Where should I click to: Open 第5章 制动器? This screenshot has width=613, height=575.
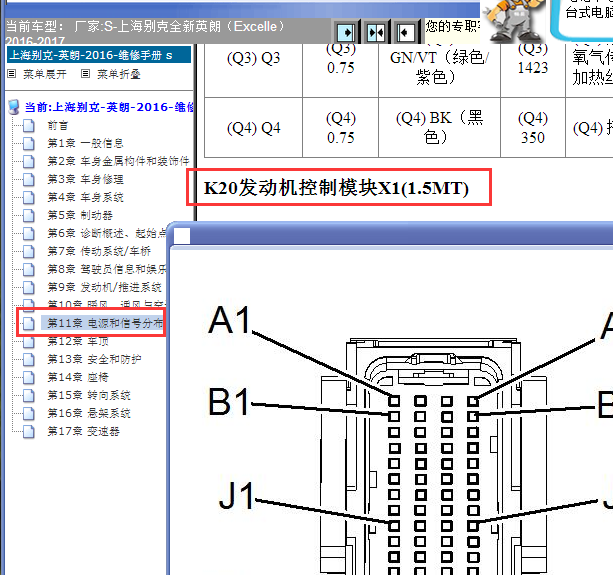(x=80, y=215)
